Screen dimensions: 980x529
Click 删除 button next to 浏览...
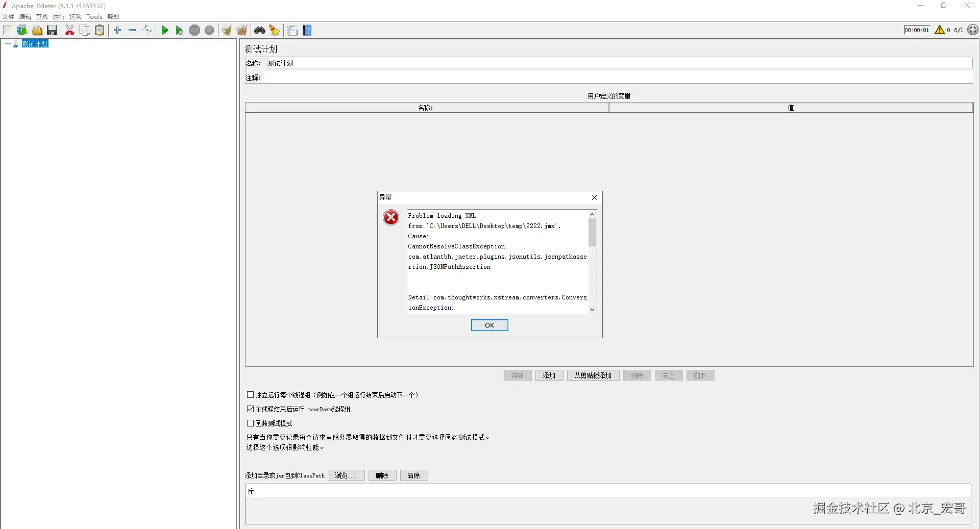point(382,475)
